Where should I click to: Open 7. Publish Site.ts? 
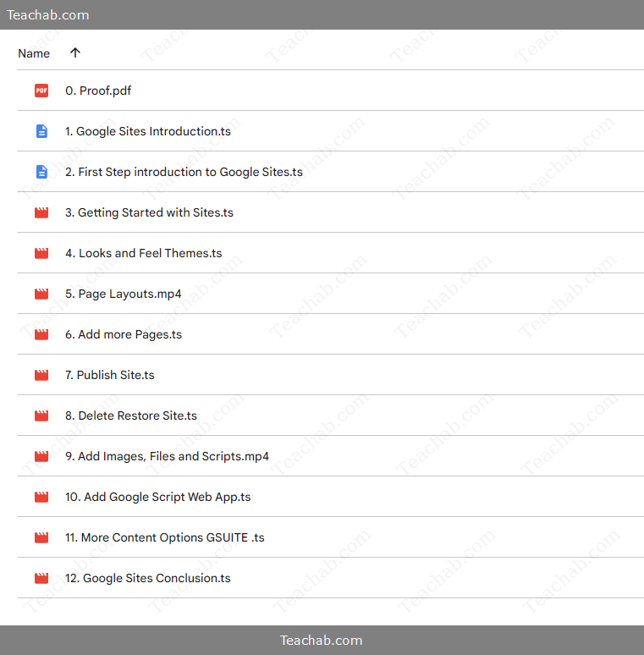110,375
